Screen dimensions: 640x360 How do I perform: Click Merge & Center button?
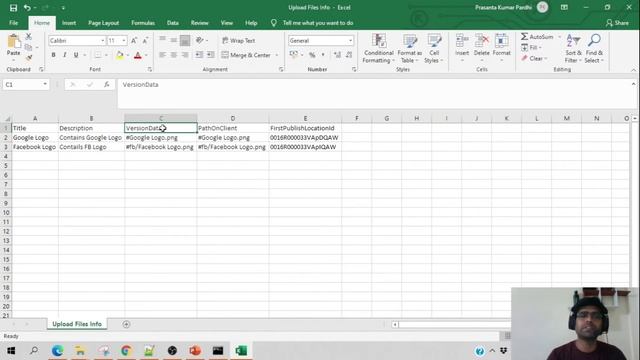click(246, 55)
